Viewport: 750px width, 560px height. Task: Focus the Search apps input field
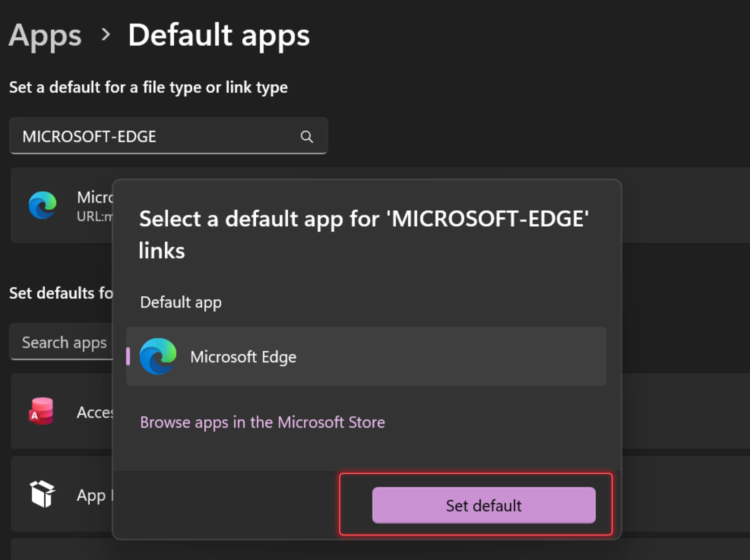point(61,342)
